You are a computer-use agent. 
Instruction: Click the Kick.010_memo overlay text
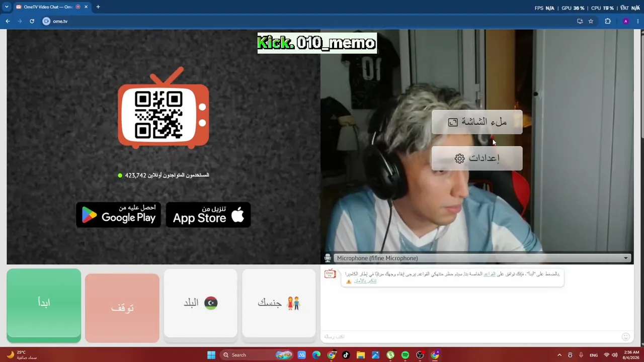pos(317,43)
